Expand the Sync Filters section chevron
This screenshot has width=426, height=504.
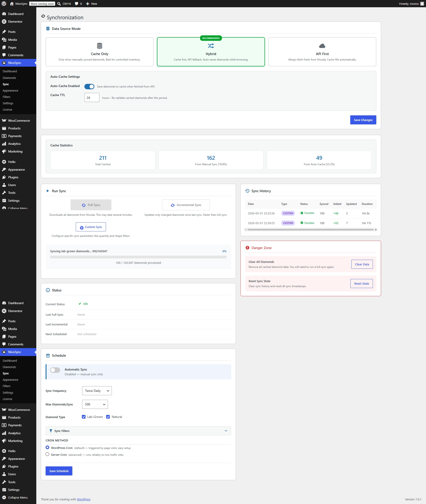226,431
